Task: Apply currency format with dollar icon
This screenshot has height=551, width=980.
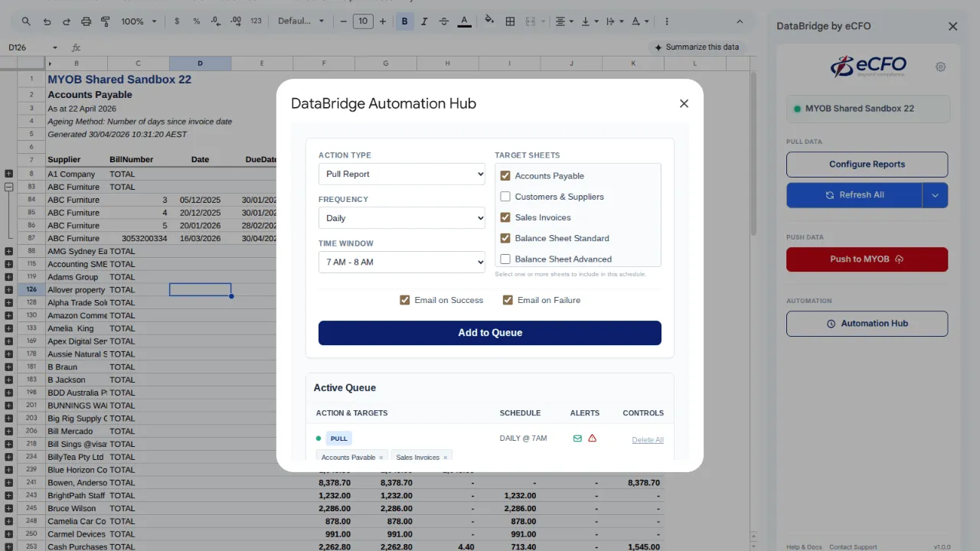Action: [177, 21]
